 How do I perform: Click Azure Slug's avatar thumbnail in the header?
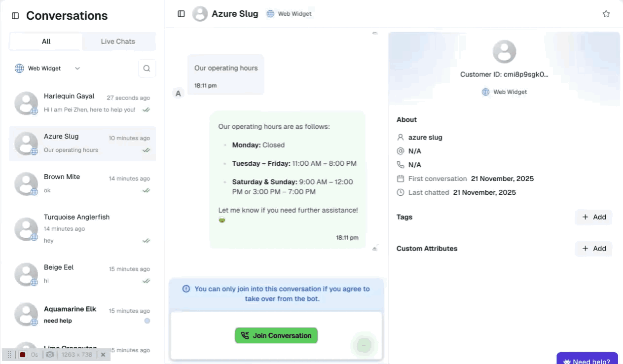[x=199, y=13]
